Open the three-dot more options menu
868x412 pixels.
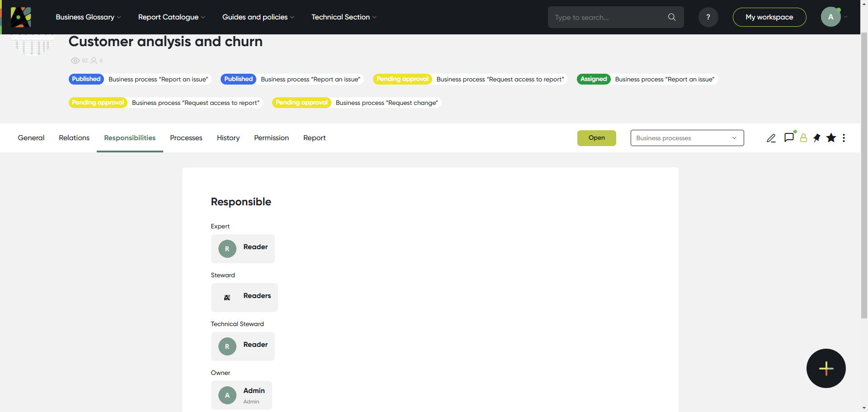(844, 138)
